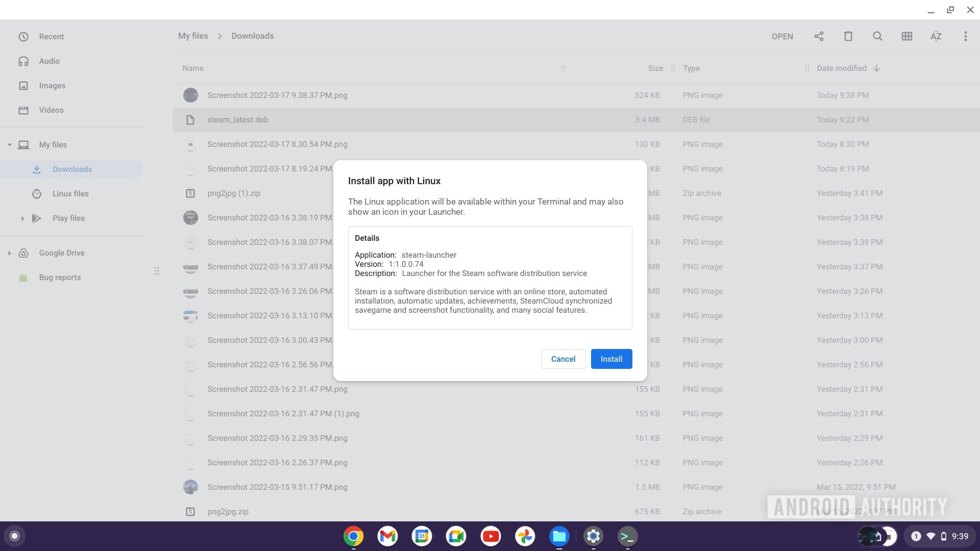The image size is (980, 551).
Task: Open the AZ sort options icon
Action: point(936,36)
